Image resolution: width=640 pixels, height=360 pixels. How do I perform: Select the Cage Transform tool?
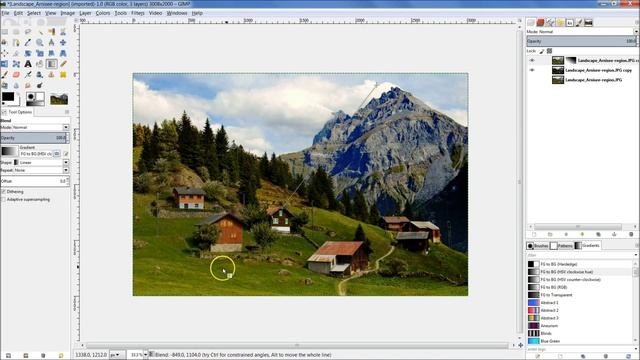point(16,64)
